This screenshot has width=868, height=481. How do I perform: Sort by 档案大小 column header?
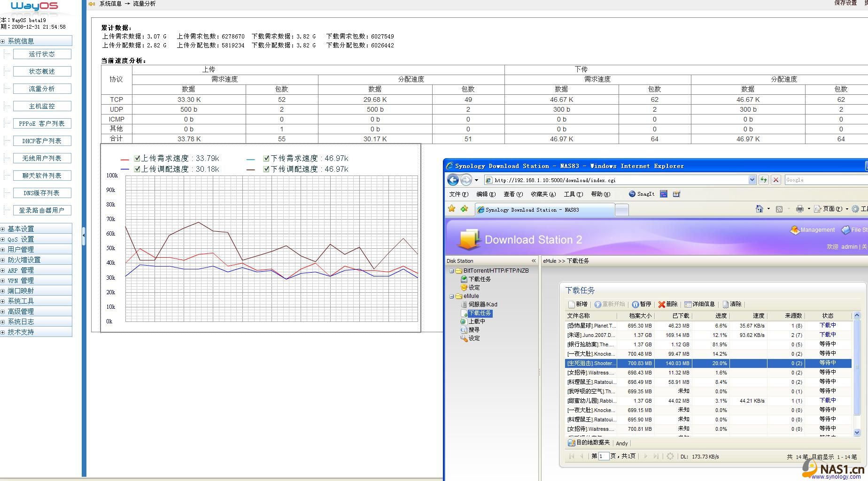tap(636, 316)
